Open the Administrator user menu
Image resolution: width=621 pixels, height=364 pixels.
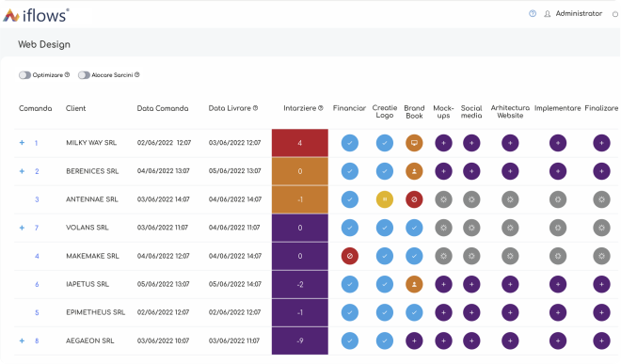click(573, 14)
